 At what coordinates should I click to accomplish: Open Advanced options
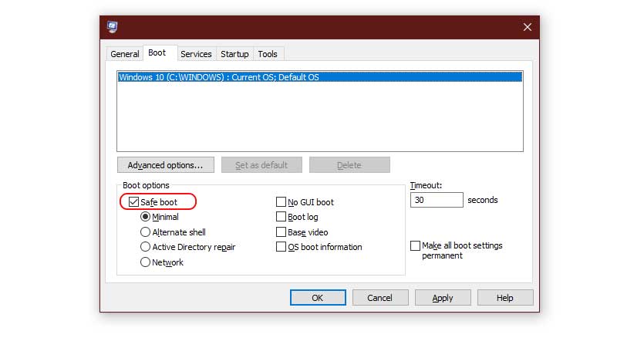pos(166,165)
